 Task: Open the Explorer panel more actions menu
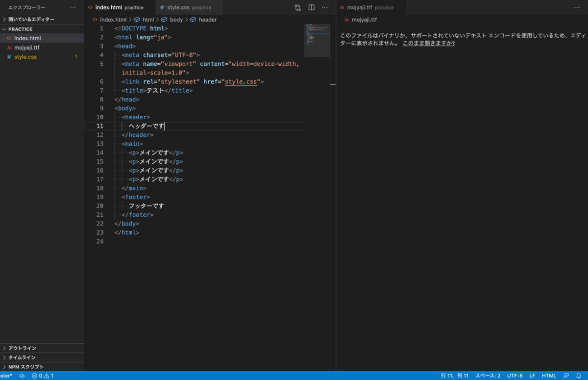point(73,7)
